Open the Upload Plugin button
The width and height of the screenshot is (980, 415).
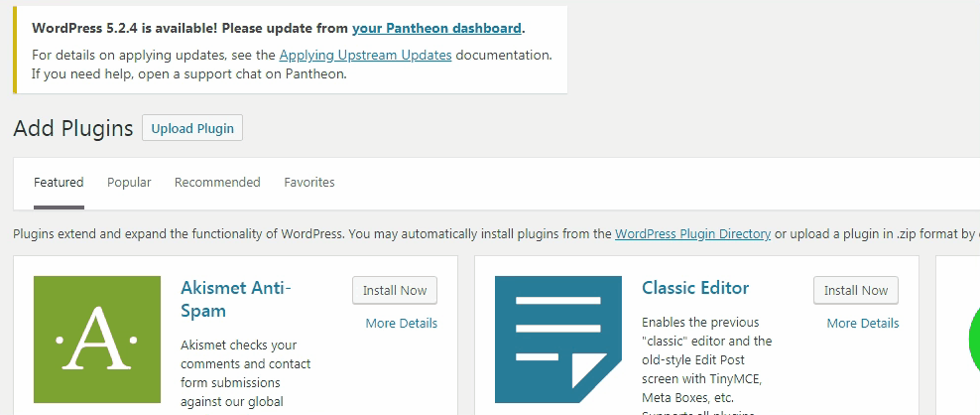click(x=192, y=128)
